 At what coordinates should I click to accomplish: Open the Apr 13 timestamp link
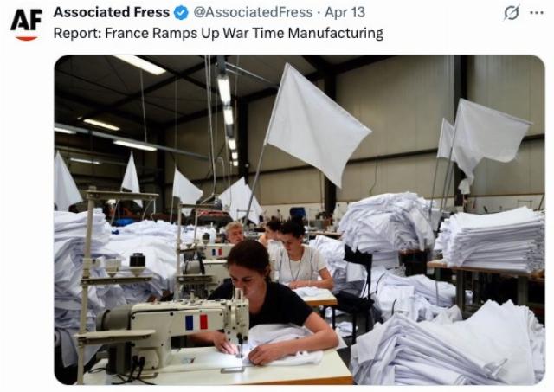click(x=345, y=12)
